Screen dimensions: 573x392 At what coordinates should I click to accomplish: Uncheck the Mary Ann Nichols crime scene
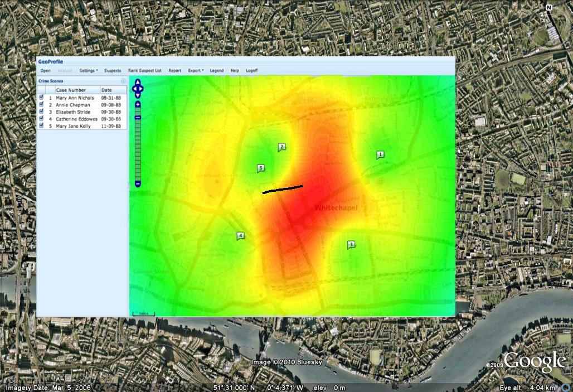point(41,97)
